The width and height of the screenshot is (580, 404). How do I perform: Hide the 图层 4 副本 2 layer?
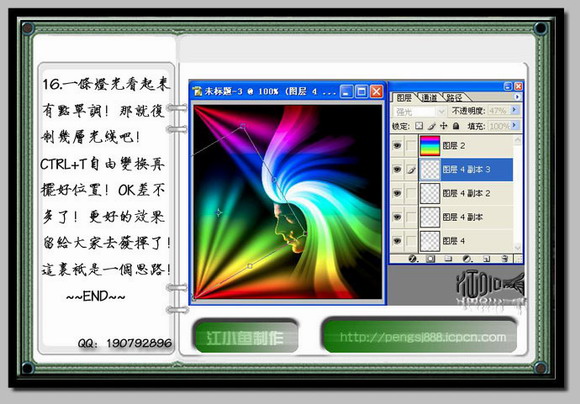click(x=397, y=193)
